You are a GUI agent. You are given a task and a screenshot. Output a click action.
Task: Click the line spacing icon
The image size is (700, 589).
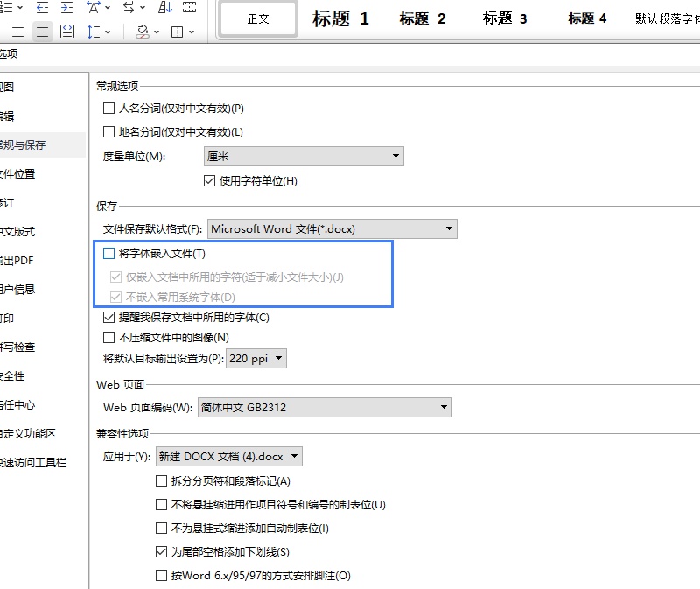tap(94, 32)
